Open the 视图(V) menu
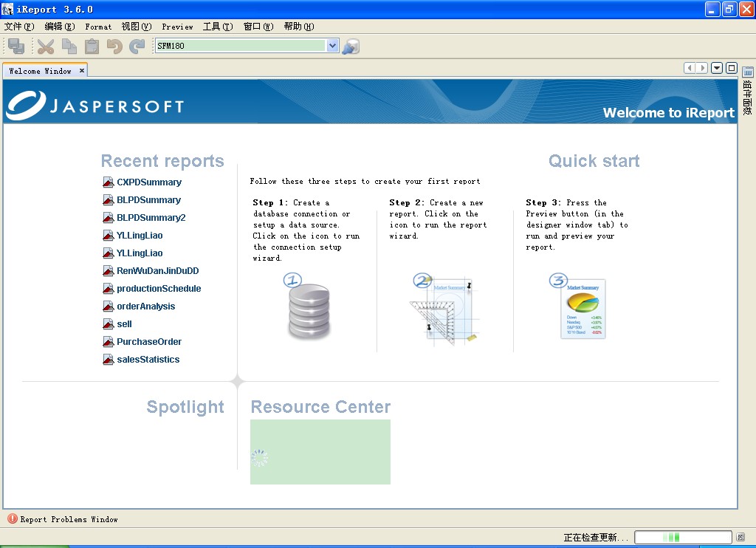 pyautogui.click(x=137, y=27)
